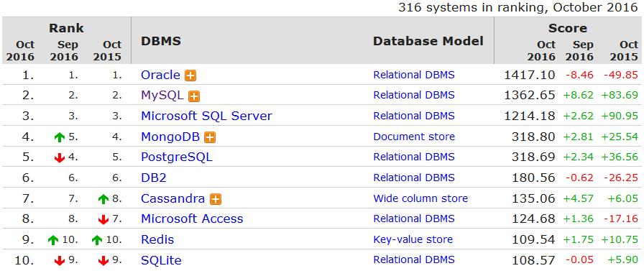Click SQLite's Sep 2016 red down arrow
644x271 pixels.
60,261
